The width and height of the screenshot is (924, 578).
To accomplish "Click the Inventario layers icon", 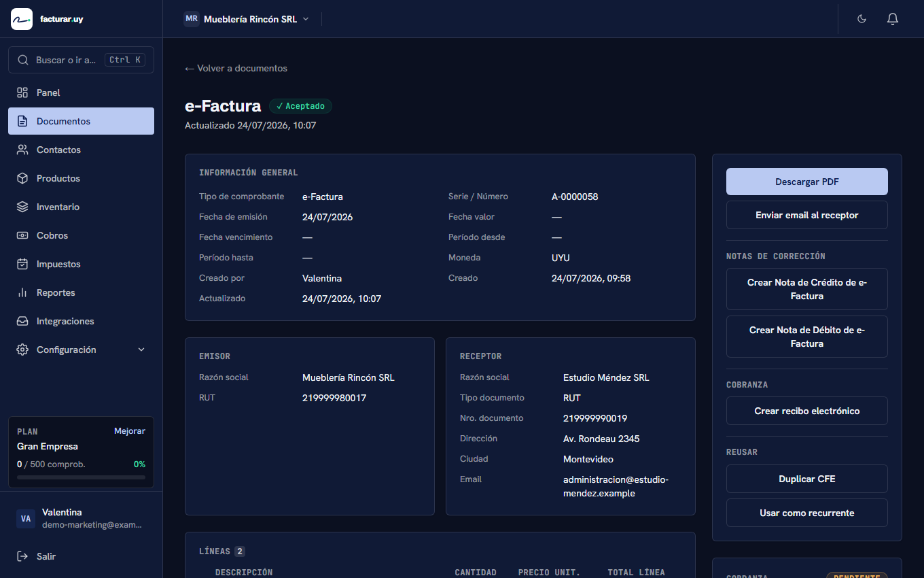I will (x=22, y=207).
